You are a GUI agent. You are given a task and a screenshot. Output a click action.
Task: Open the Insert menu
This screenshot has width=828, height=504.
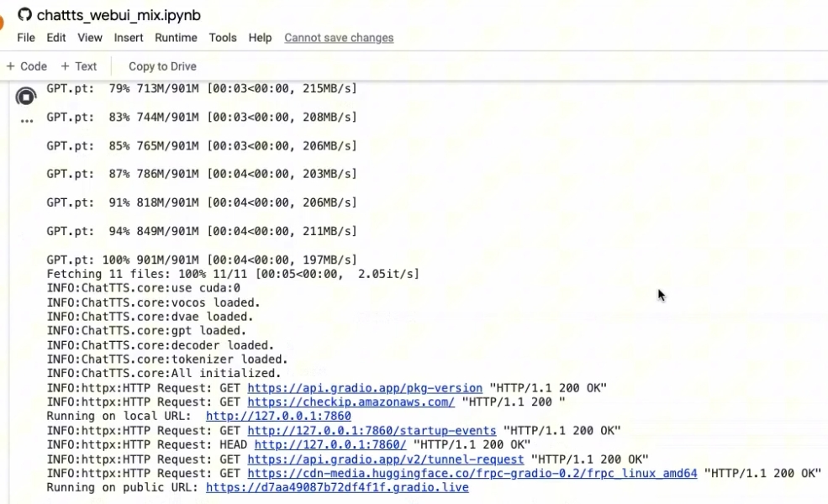coord(129,38)
